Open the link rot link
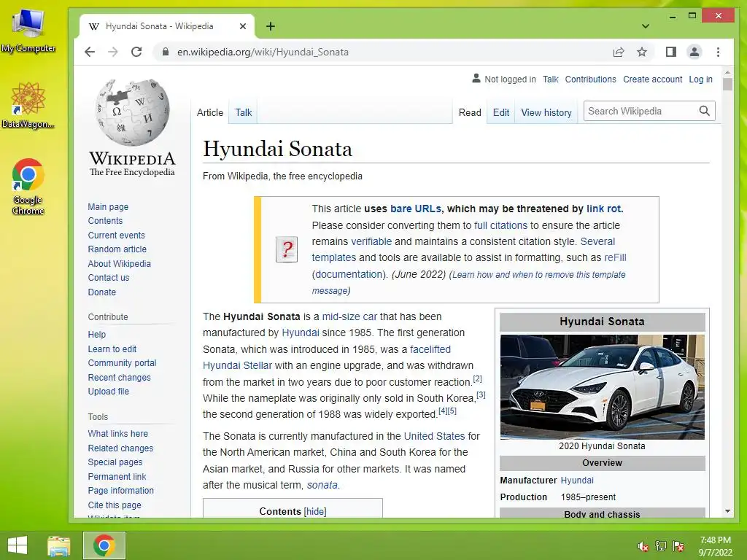 tap(603, 209)
